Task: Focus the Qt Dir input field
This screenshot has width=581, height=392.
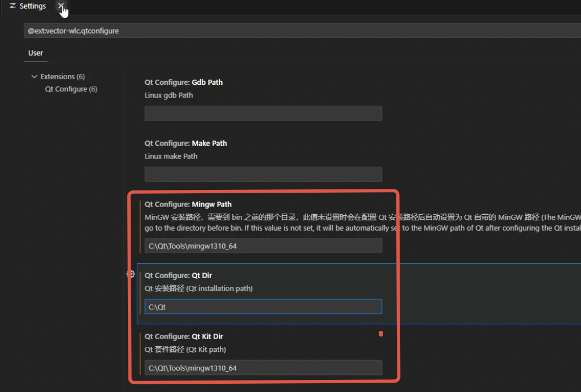Action: (263, 307)
